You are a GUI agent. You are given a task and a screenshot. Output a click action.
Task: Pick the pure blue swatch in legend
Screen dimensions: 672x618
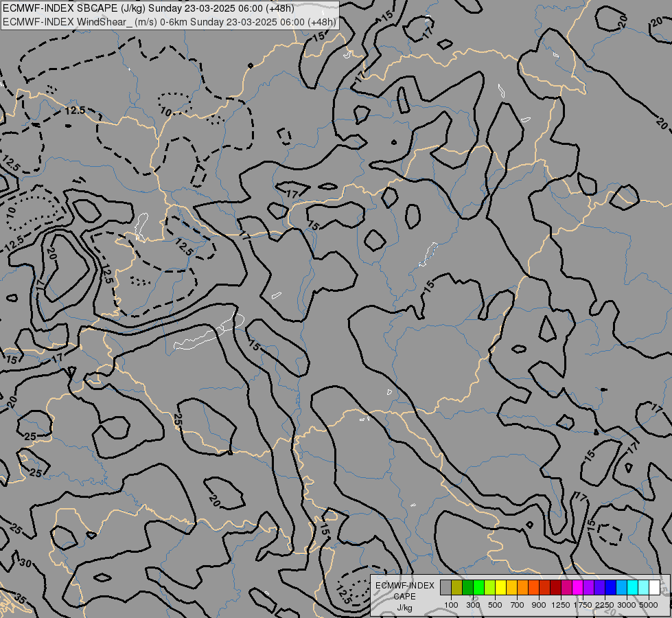(x=610, y=587)
